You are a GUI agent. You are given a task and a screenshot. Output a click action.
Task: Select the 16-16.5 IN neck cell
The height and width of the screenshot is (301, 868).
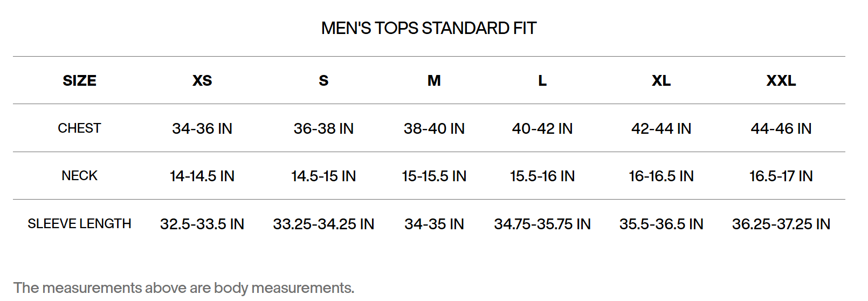[661, 176]
